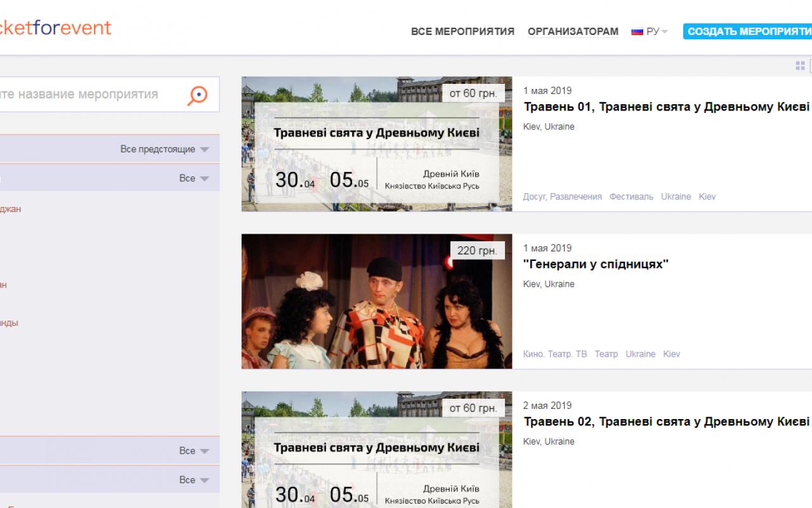Open event title 'Травень 01, Травневі свята'
Image resolution: width=812 pixels, height=508 pixels.
666,107
